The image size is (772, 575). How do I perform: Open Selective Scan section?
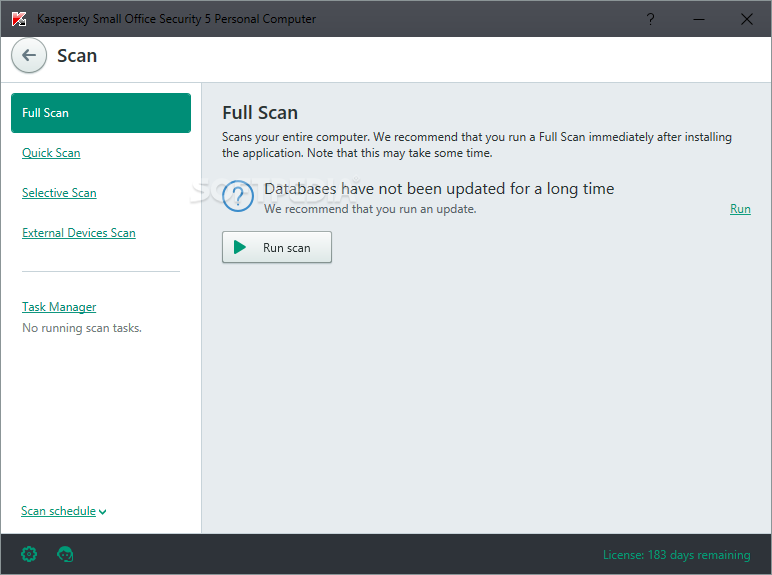59,193
